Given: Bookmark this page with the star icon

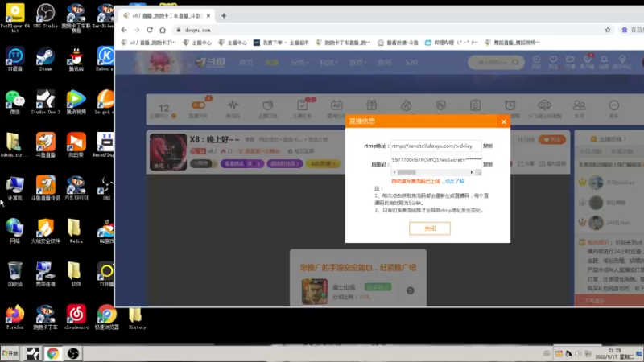Looking at the screenshot, I should tap(608, 30).
